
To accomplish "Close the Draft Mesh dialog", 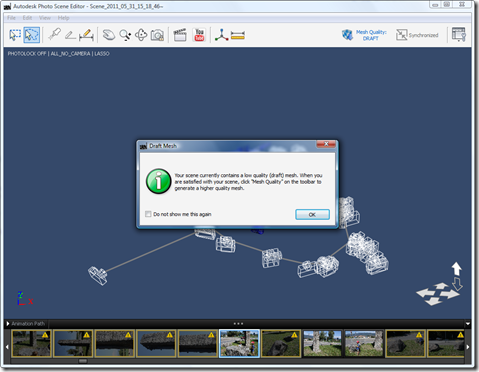I will click(326, 144).
